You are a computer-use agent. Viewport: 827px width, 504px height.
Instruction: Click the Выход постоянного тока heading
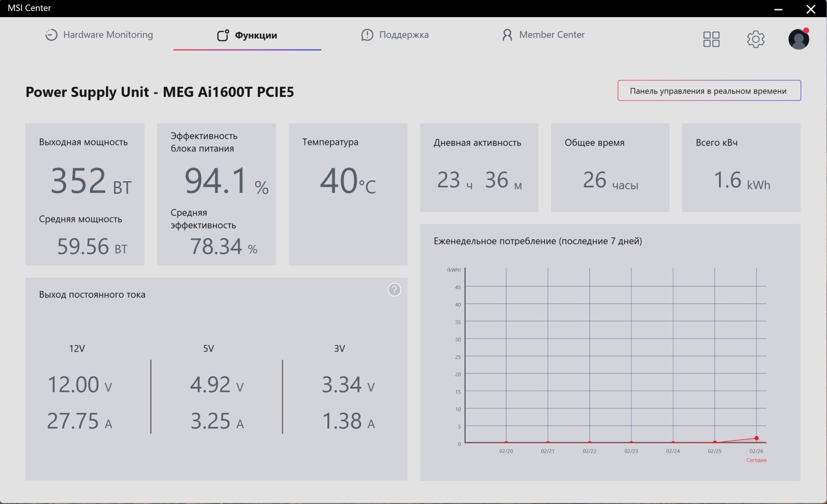pyautogui.click(x=92, y=295)
